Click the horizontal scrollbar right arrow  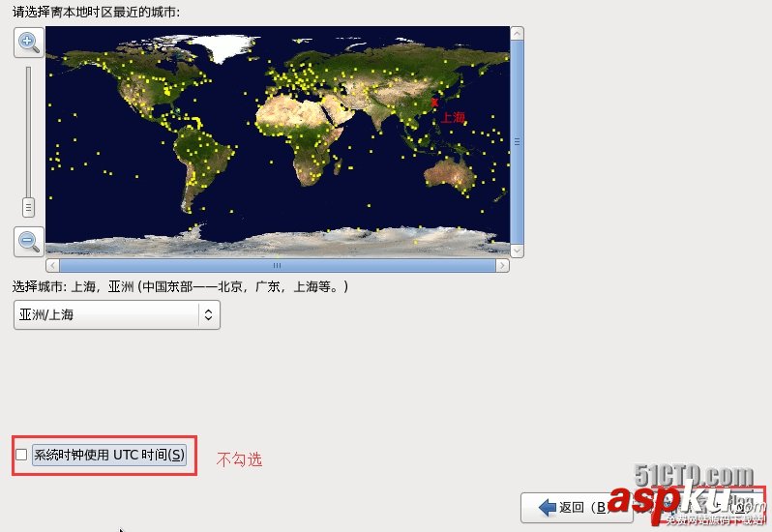(502, 266)
